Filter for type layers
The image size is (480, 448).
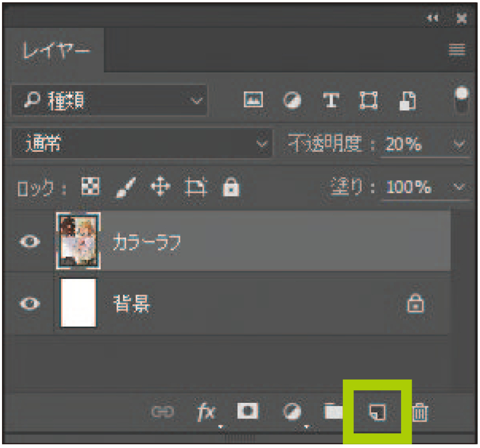330,100
